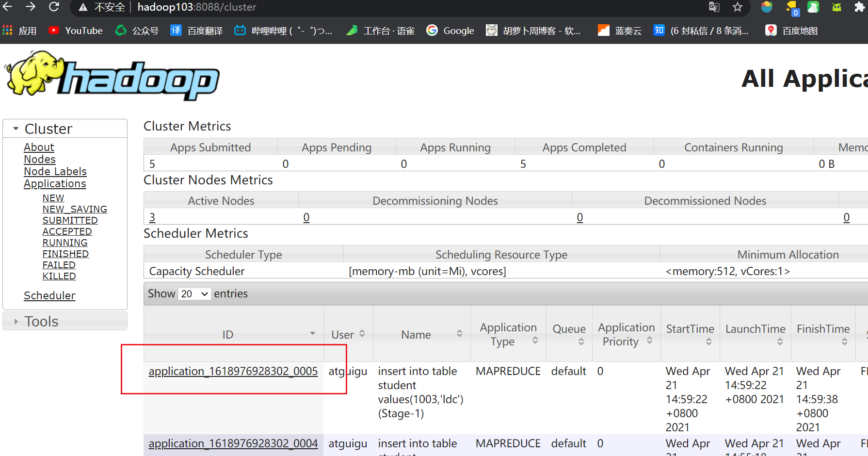Filter applications by RUNNING state

click(x=65, y=243)
